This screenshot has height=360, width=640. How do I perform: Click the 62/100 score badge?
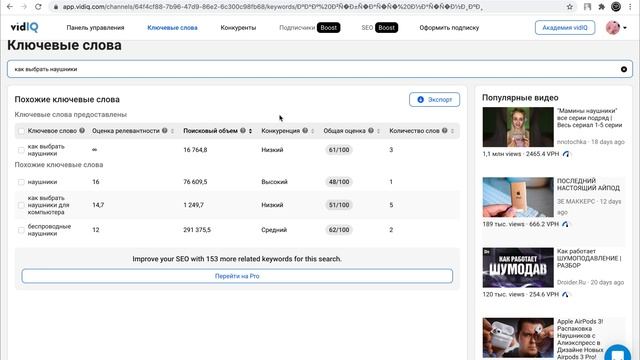[x=339, y=230]
